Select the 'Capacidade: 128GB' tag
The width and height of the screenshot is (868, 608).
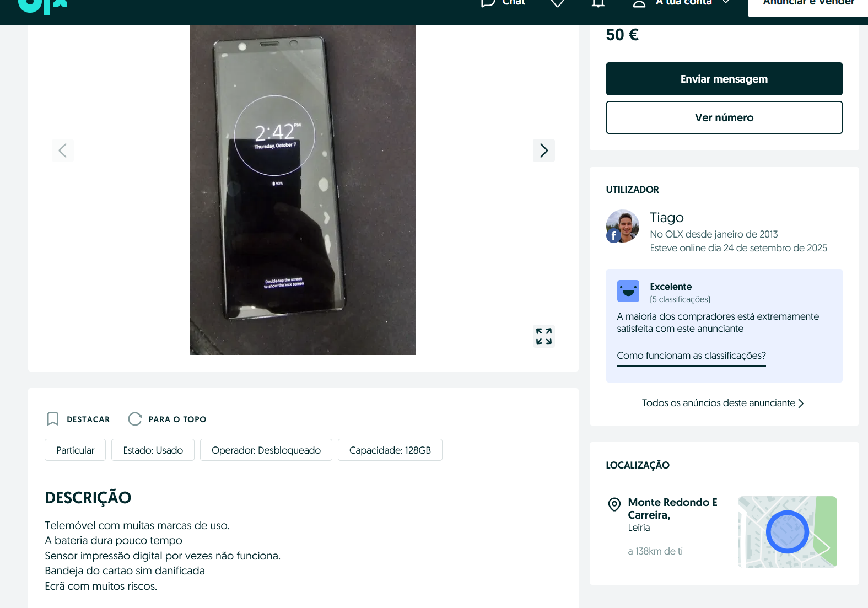390,450
